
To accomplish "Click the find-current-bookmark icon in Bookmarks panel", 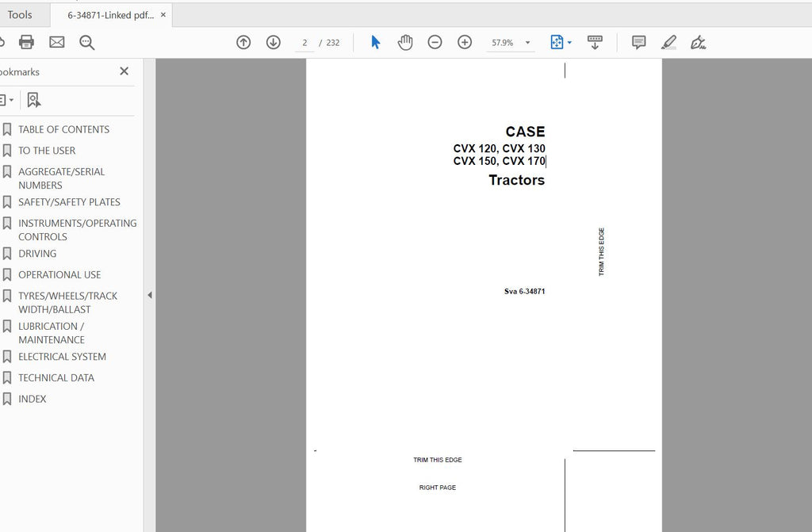I will pos(33,100).
